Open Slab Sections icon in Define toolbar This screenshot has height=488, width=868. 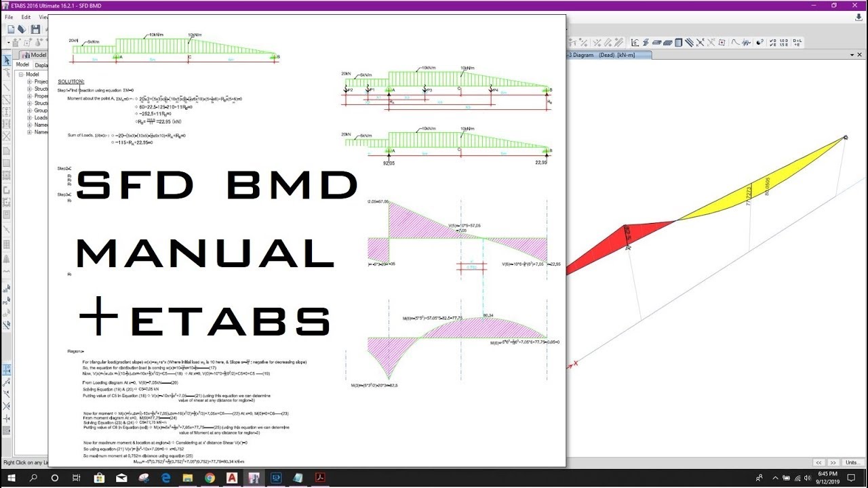656,43
